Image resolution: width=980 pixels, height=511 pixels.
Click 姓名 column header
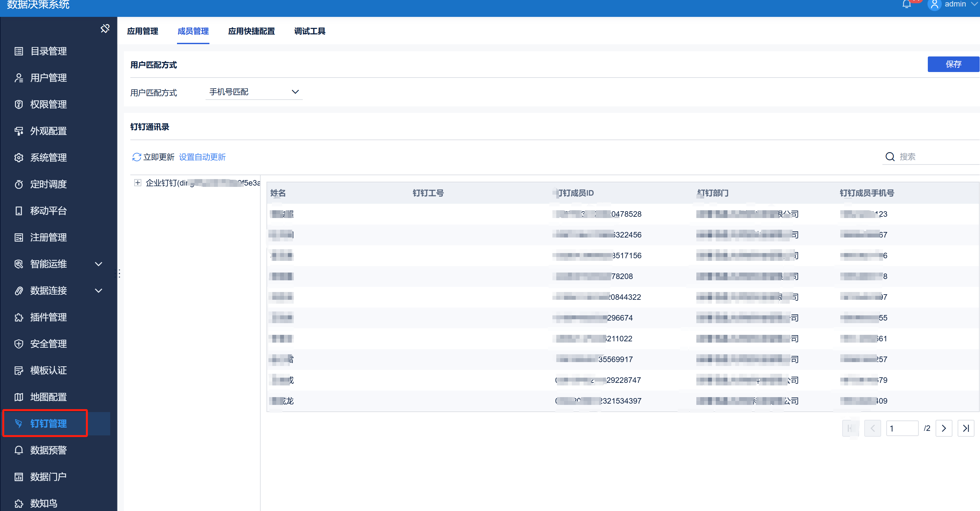click(x=278, y=193)
